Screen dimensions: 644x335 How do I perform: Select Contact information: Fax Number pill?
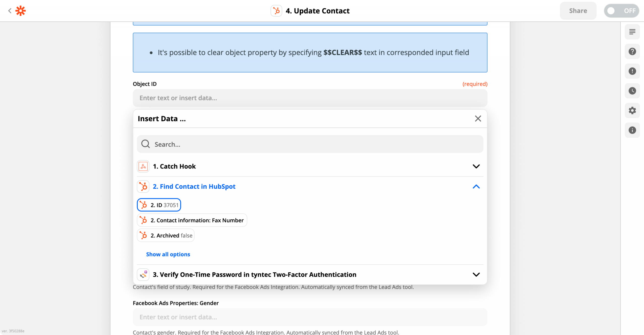pos(192,220)
